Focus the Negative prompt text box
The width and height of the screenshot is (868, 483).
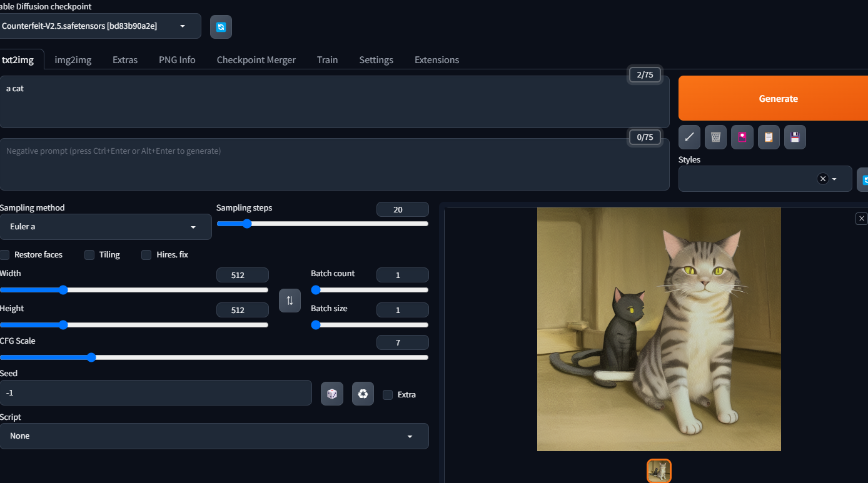coord(335,164)
